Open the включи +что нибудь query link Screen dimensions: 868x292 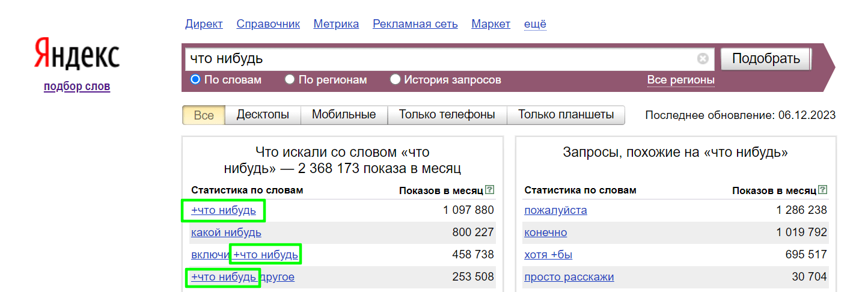point(245,255)
